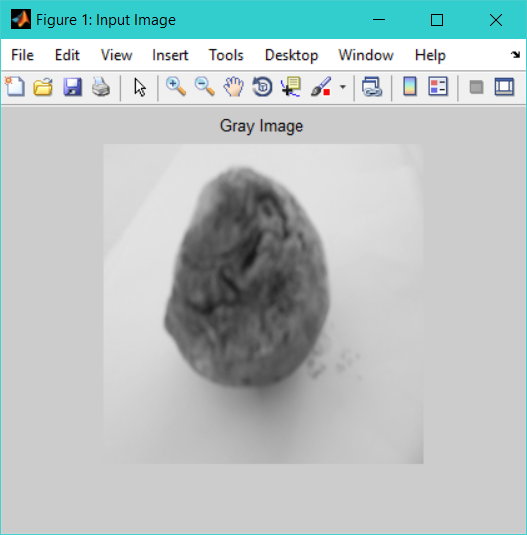Click the MATLAB logo in the title bar

(x=21, y=19)
